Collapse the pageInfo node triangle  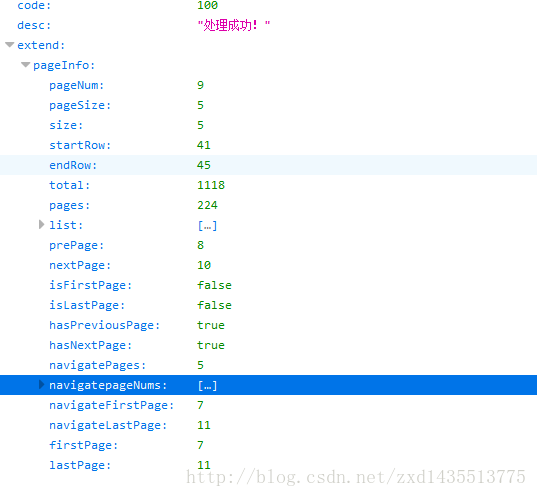26,65
